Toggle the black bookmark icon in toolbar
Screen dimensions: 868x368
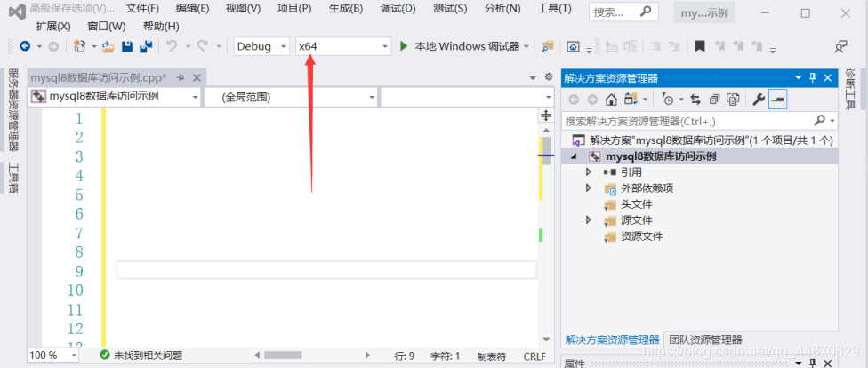pyautogui.click(x=700, y=46)
